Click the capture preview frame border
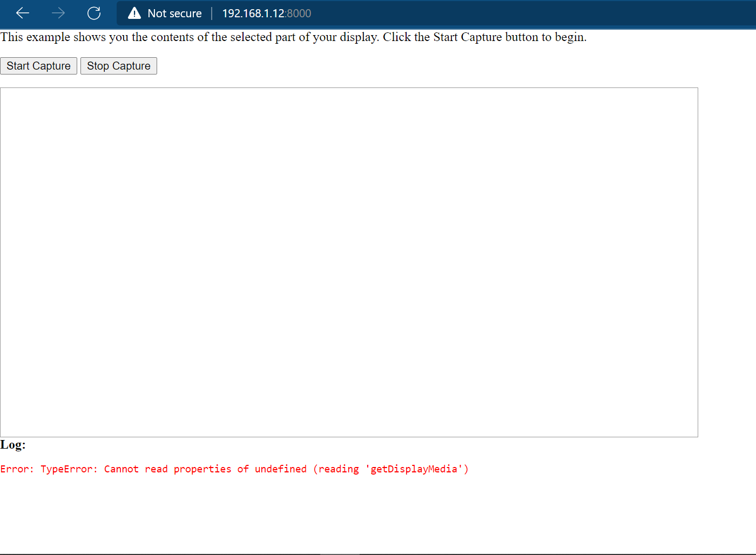The width and height of the screenshot is (756, 555). [349, 88]
